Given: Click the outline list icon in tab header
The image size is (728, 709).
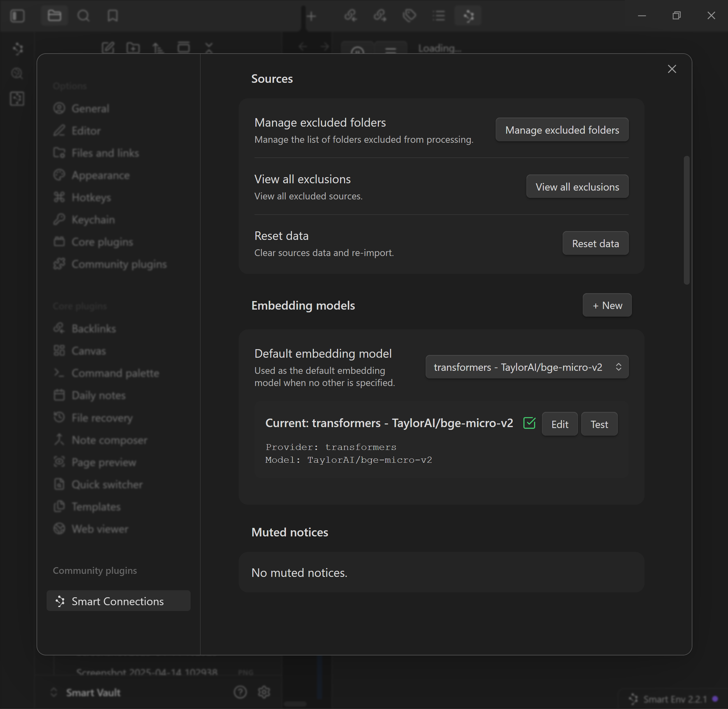Looking at the screenshot, I should point(439,16).
